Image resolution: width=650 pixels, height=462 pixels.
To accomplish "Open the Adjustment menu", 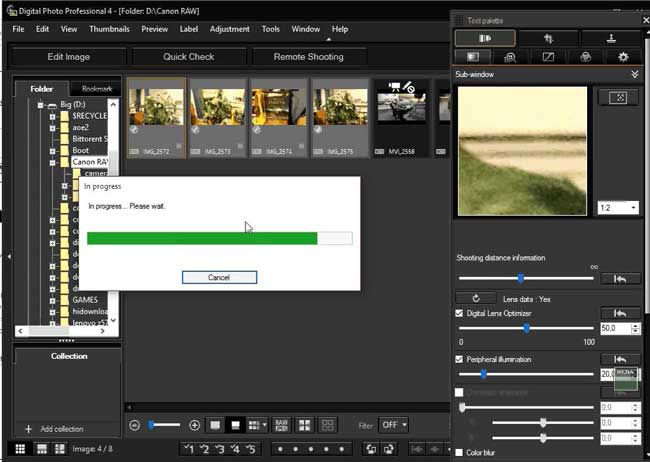I will click(x=230, y=29).
